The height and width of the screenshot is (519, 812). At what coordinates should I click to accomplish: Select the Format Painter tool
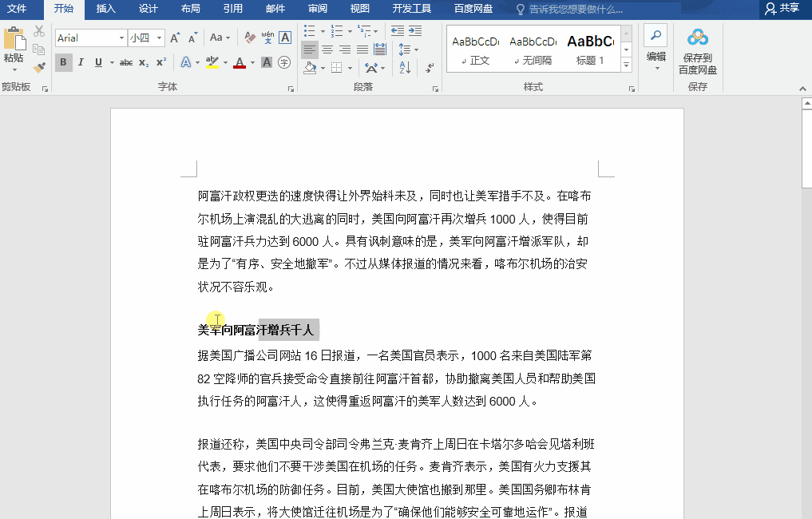[38, 68]
